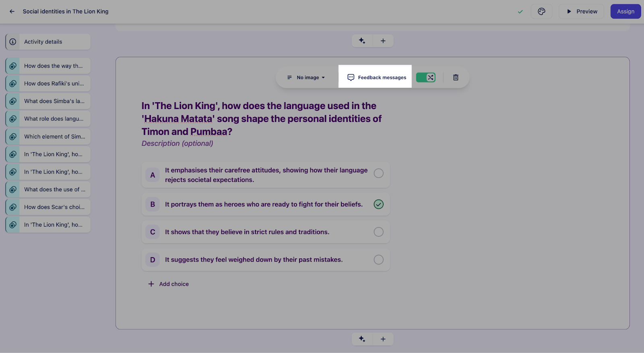This screenshot has width=644, height=353.
Task: Delete the question with the trash icon
Action: [x=456, y=77]
